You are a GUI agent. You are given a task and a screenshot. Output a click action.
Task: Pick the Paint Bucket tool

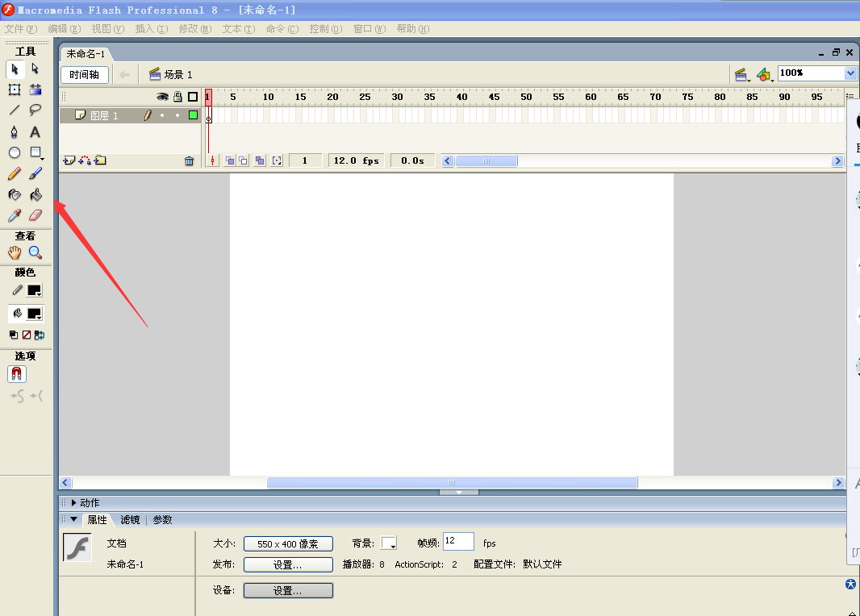coord(35,194)
